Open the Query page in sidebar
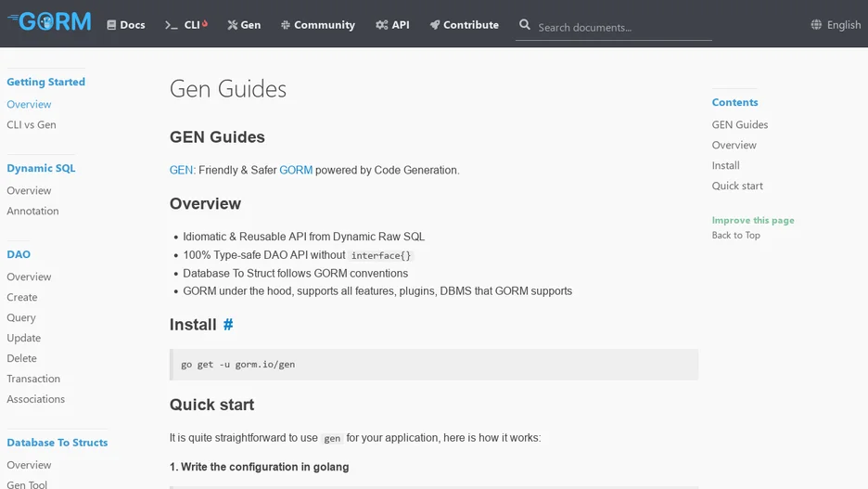 [21, 318]
